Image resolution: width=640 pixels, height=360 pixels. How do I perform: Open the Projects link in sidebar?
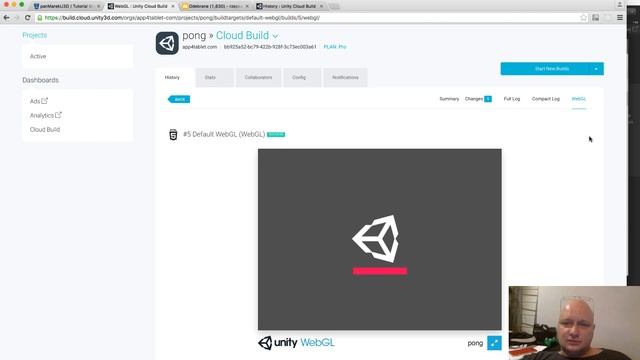pos(35,35)
